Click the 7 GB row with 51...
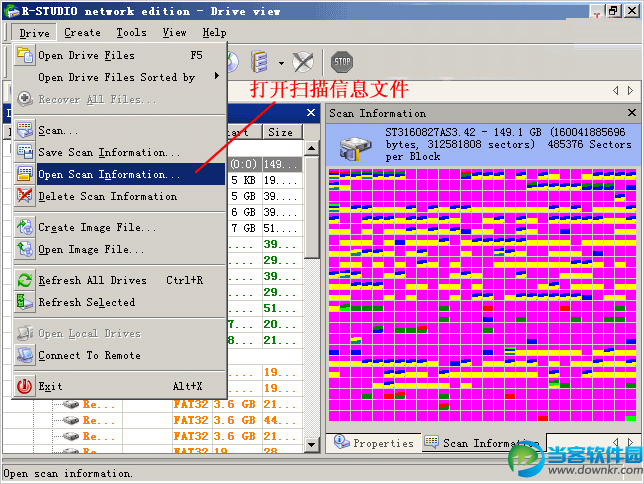Screen dimensions: 644x484 265,228
